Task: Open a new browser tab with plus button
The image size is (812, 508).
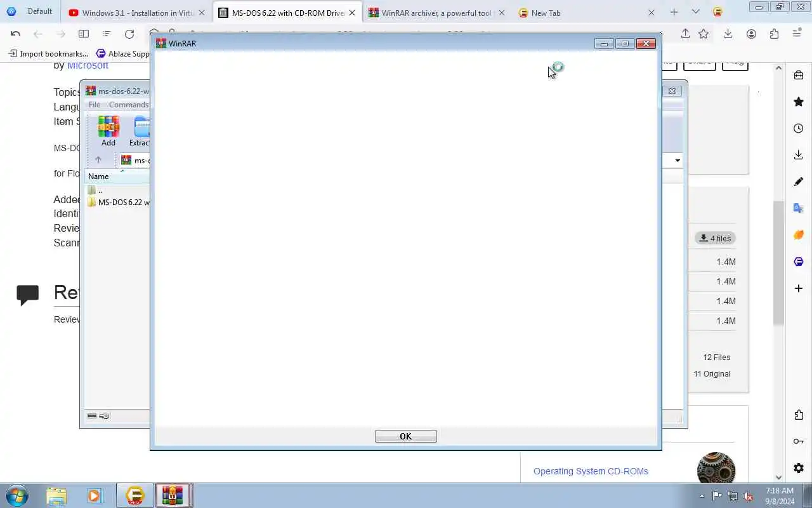Action: [674, 12]
